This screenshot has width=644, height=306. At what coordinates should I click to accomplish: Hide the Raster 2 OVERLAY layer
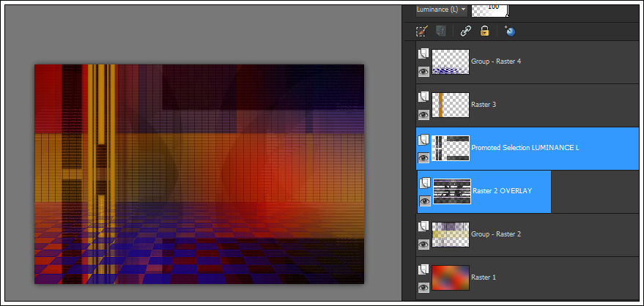pyautogui.click(x=425, y=201)
